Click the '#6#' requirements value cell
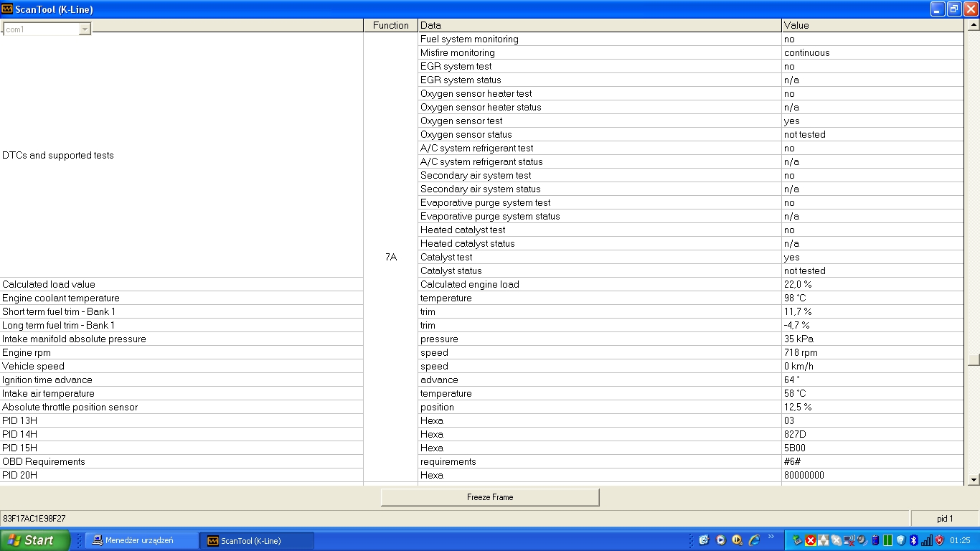Screen dimensions: 980x551 (872, 461)
